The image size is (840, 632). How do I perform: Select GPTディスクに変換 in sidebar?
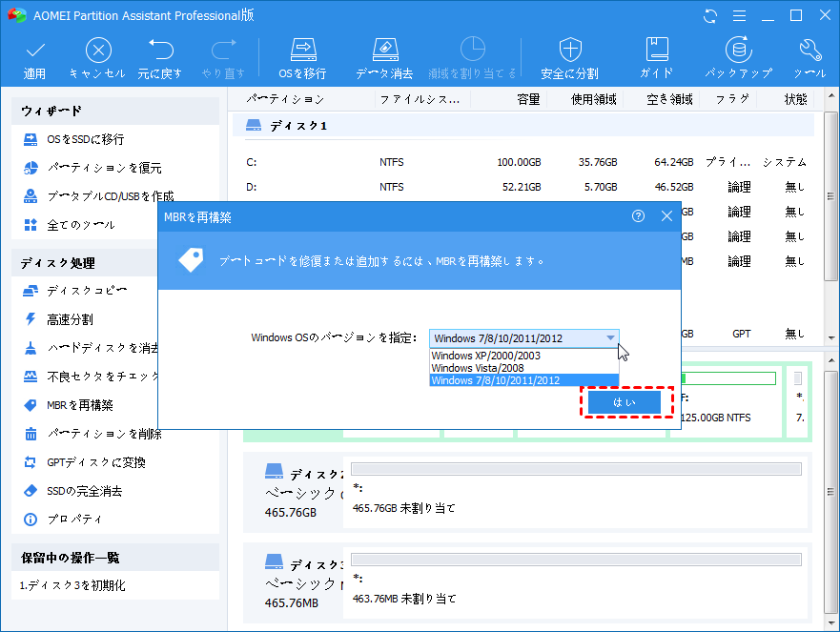pyautogui.click(x=84, y=462)
